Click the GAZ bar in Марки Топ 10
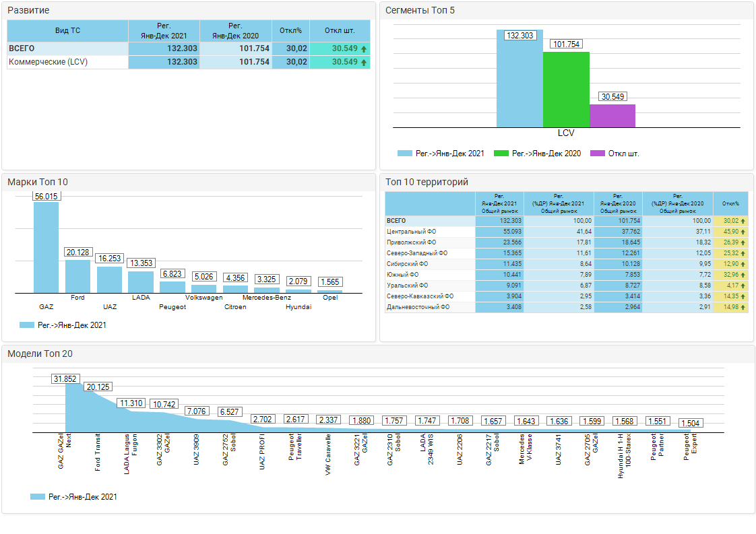This screenshot has height=534, width=756. (x=46, y=247)
